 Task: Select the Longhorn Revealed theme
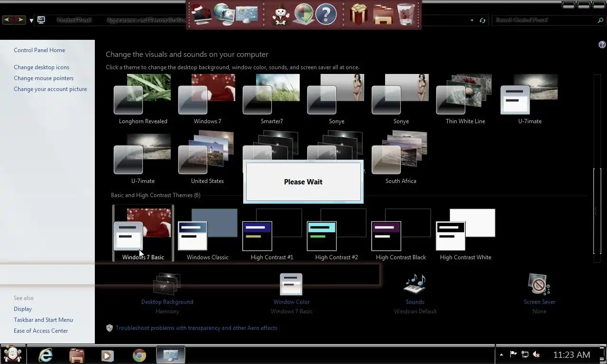pos(143,99)
